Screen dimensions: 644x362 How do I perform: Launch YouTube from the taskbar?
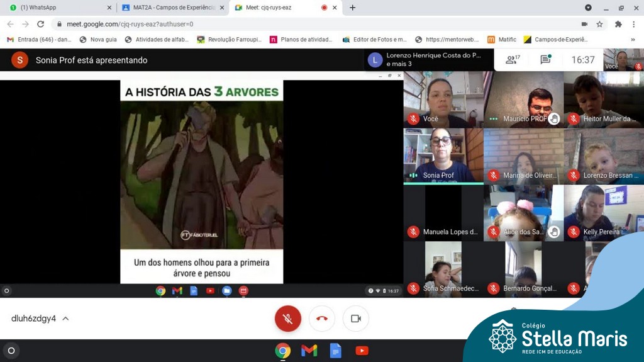pyautogui.click(x=362, y=351)
